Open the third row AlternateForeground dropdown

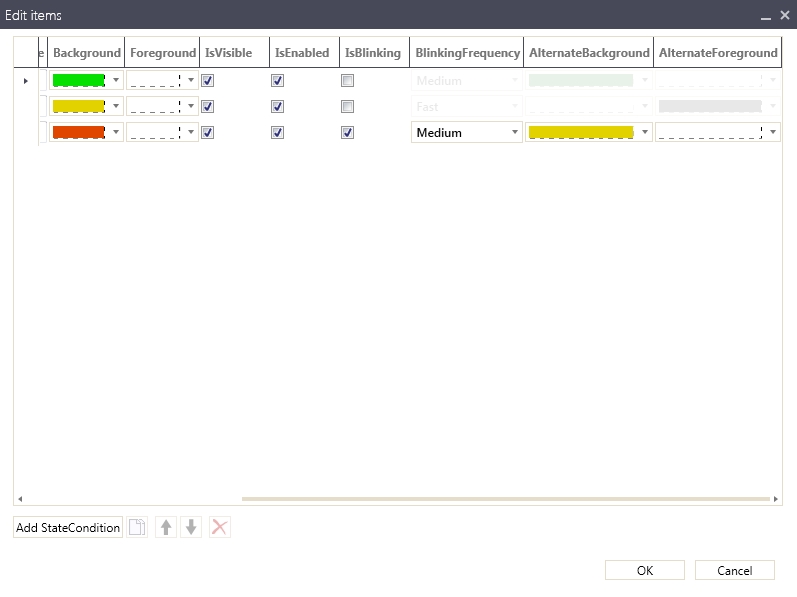pos(773,132)
